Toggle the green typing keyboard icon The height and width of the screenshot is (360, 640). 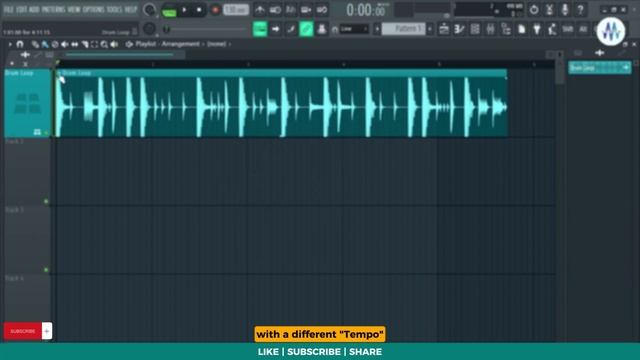click(260, 29)
